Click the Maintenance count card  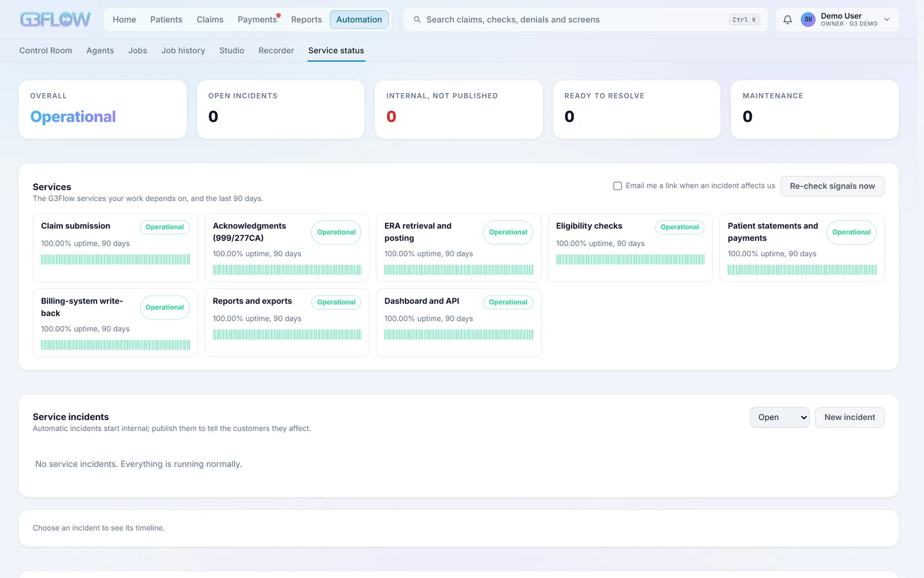click(x=815, y=109)
